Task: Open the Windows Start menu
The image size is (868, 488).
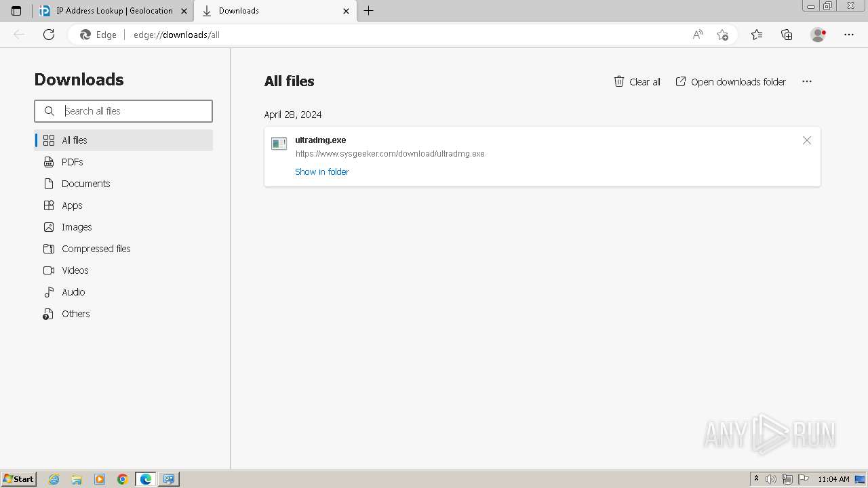Action: click(19, 479)
